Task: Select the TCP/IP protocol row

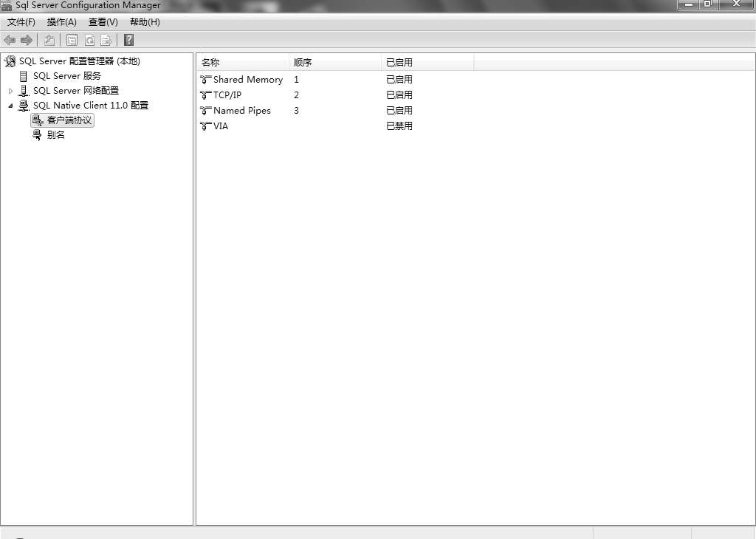Action: click(227, 95)
